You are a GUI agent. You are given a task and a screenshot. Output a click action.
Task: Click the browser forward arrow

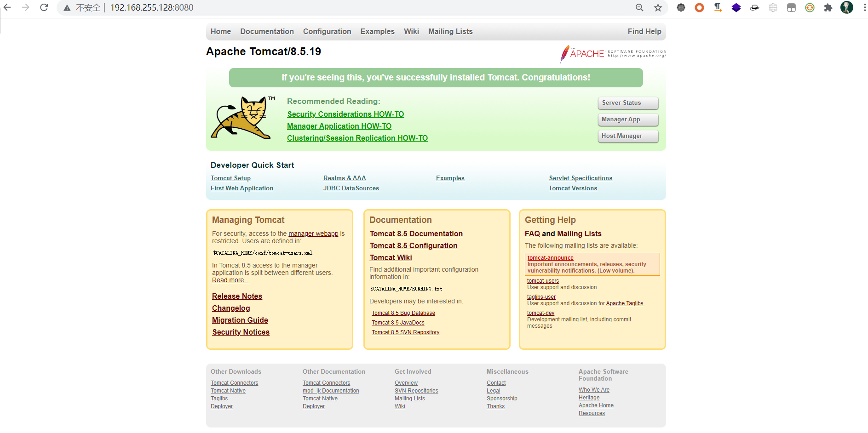(x=26, y=7)
